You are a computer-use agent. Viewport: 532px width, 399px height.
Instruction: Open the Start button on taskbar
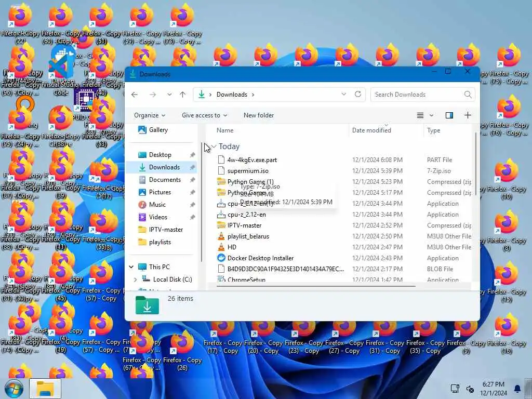[14, 389]
